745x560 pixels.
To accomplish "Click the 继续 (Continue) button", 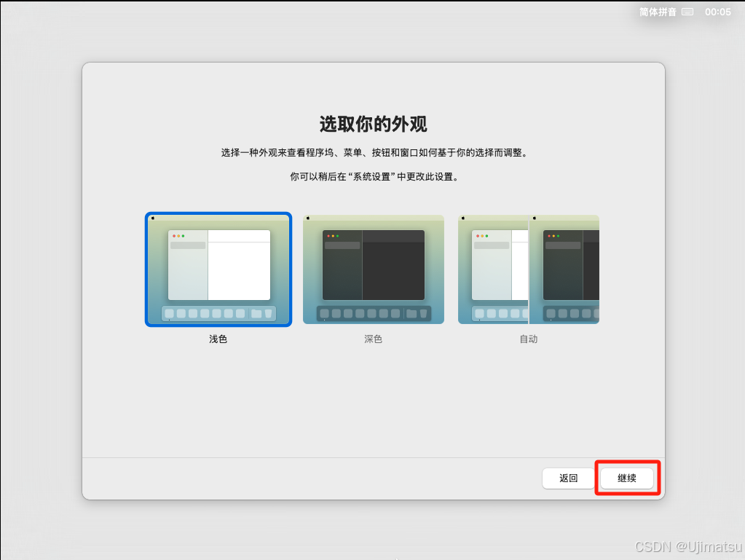I will point(627,478).
